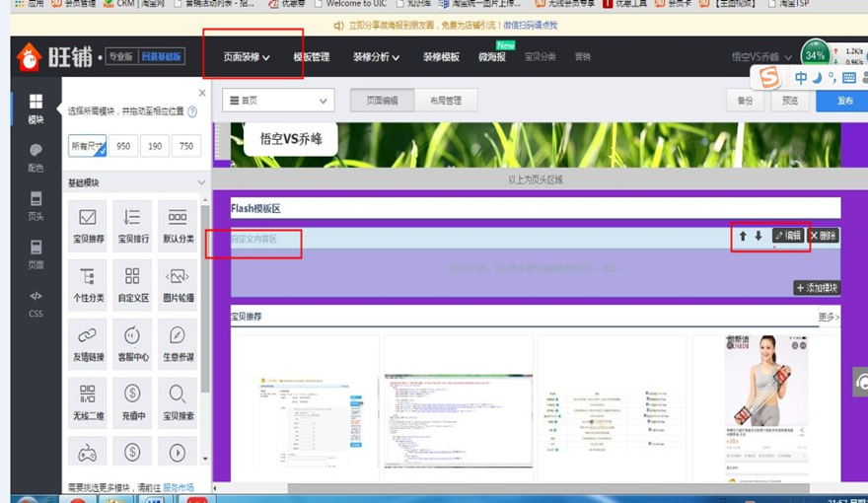The width and height of the screenshot is (868, 503).
Task: Switch back to 回退基础版 basic edition
Action: [x=161, y=56]
